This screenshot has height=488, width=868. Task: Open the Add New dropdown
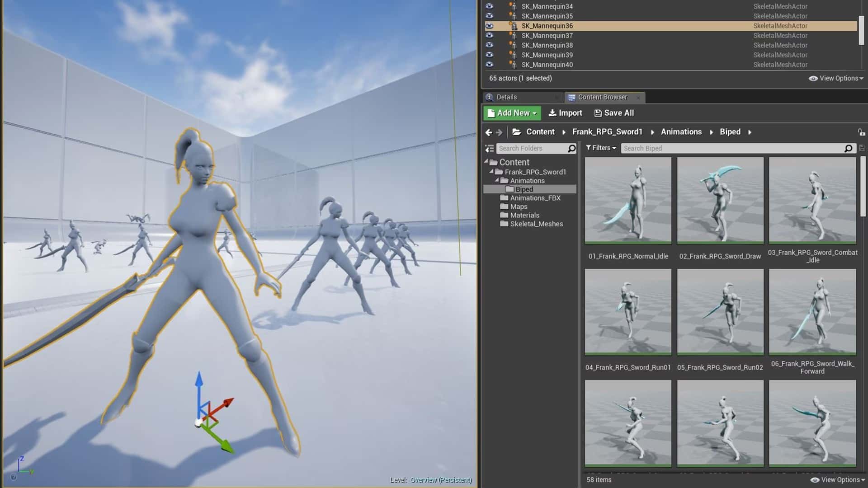point(512,113)
